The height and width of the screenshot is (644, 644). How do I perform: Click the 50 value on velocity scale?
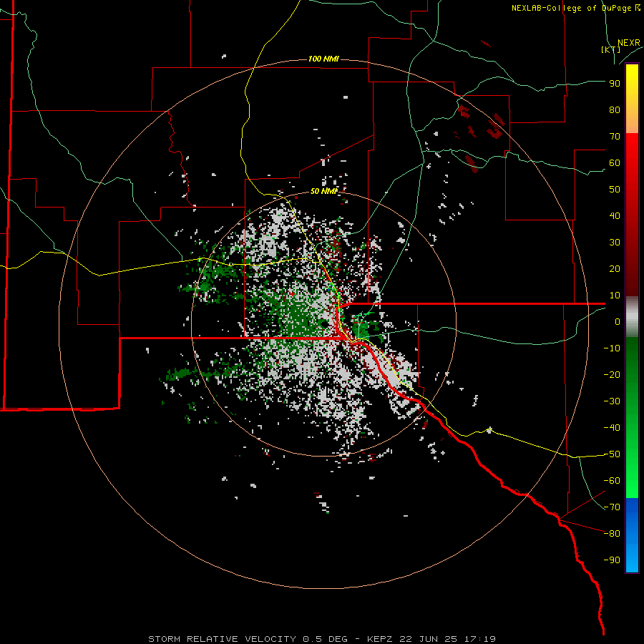point(615,190)
